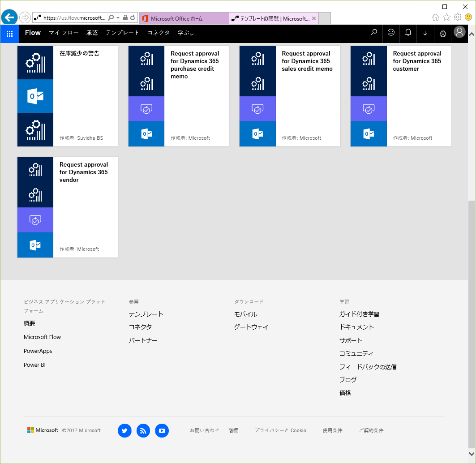Click the browser home icon

tap(435, 17)
